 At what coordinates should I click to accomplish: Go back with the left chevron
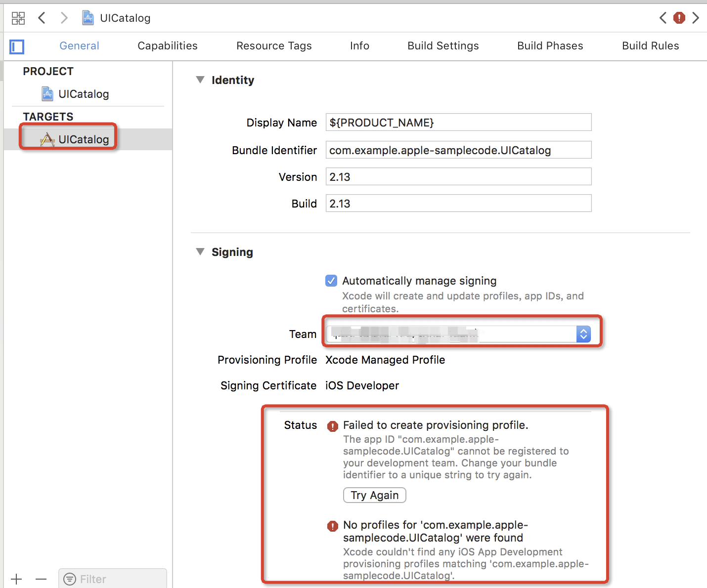pos(42,18)
